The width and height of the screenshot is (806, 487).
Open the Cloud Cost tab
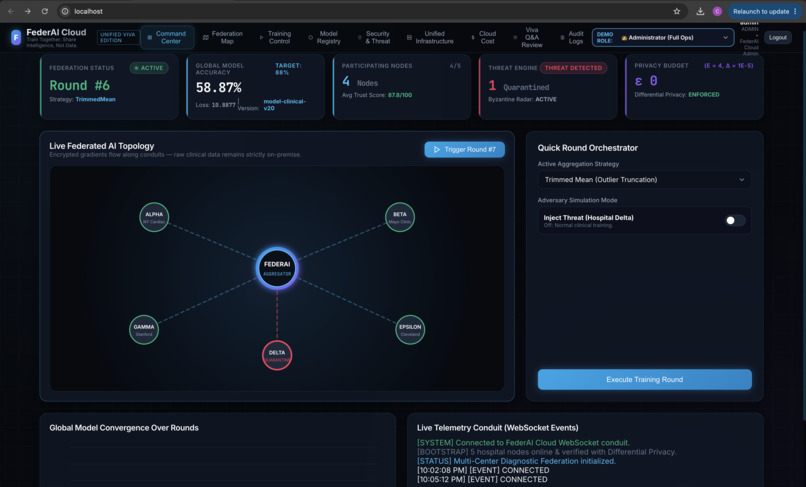pyautogui.click(x=483, y=37)
